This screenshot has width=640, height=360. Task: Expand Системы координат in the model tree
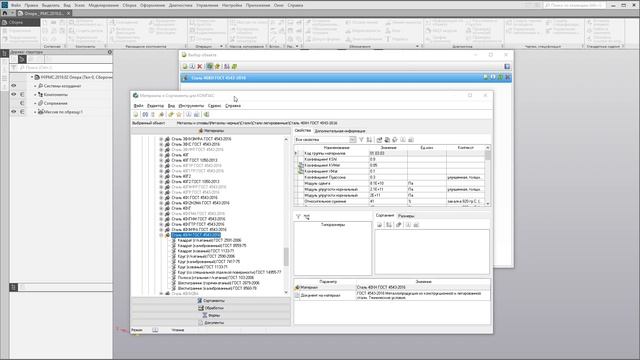pyautogui.click(x=35, y=86)
